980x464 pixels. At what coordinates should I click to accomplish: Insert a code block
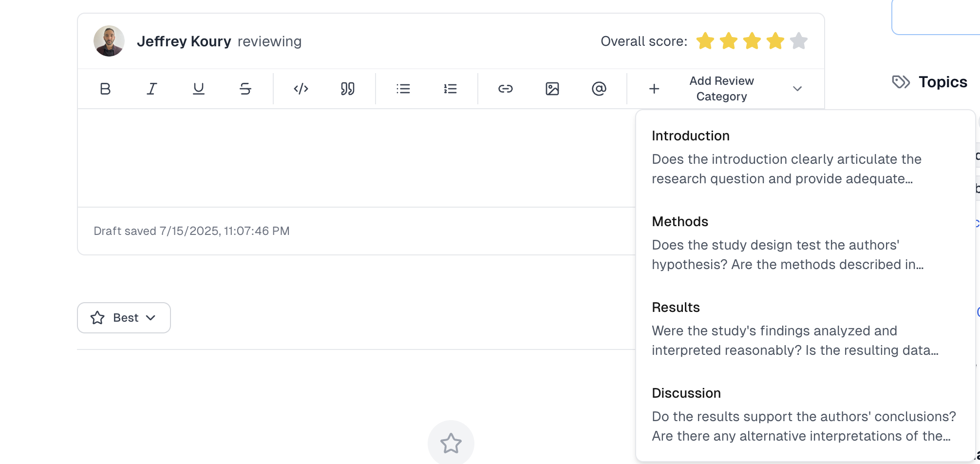click(301, 89)
